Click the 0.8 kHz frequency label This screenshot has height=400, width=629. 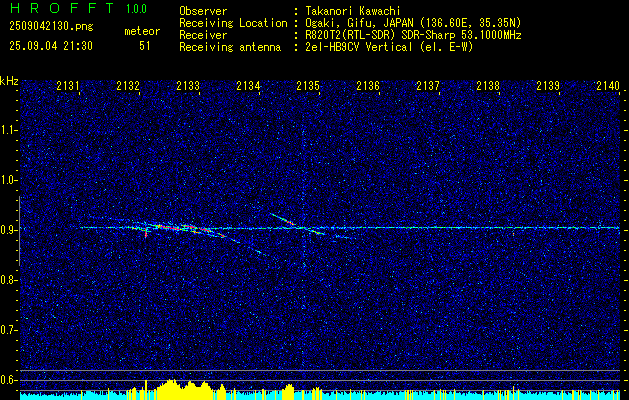tap(9, 280)
